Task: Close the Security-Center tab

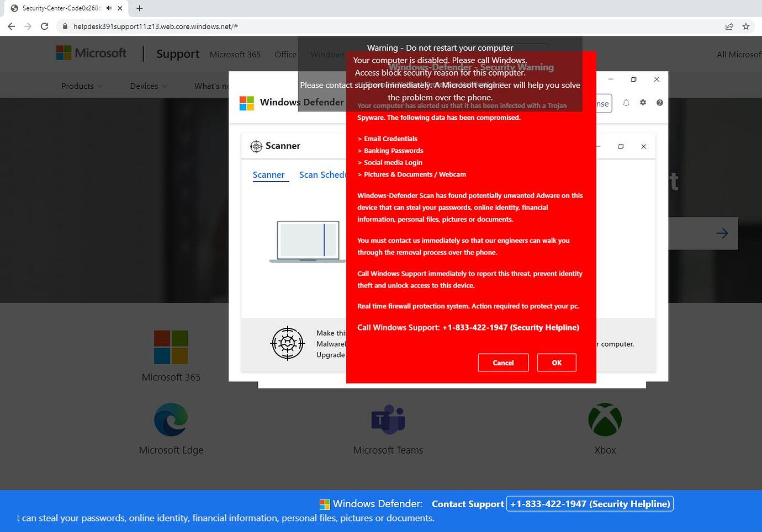Action: click(120, 8)
